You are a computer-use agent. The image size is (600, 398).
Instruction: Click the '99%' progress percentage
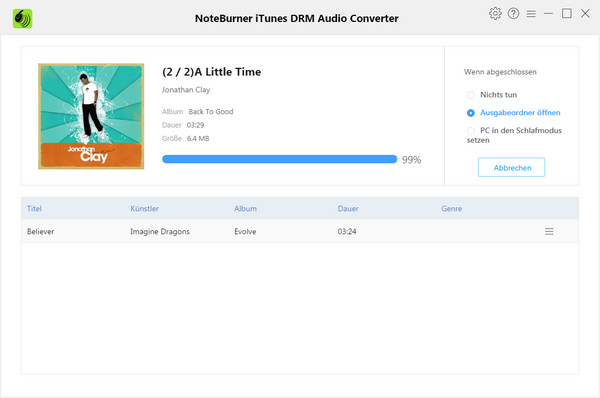point(411,160)
